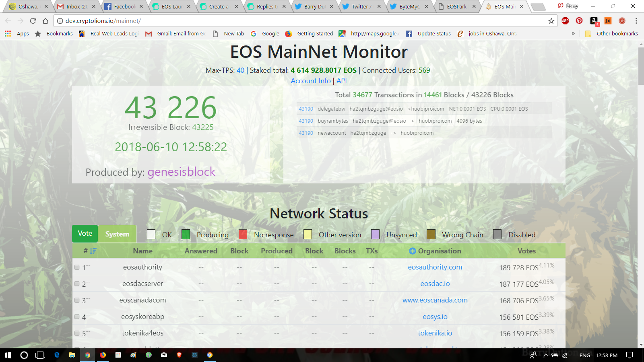Click the plus icon beside Organisation header

(x=412, y=251)
